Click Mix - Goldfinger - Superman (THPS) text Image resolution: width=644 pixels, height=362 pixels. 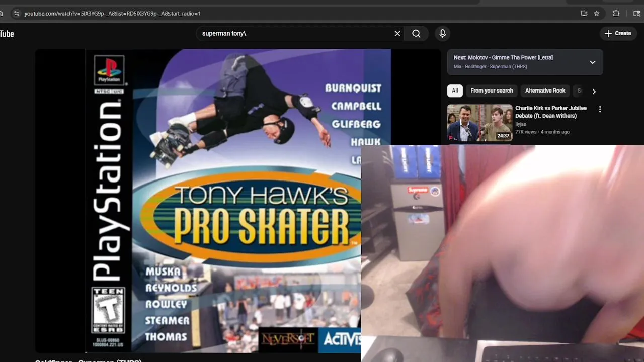click(x=490, y=67)
